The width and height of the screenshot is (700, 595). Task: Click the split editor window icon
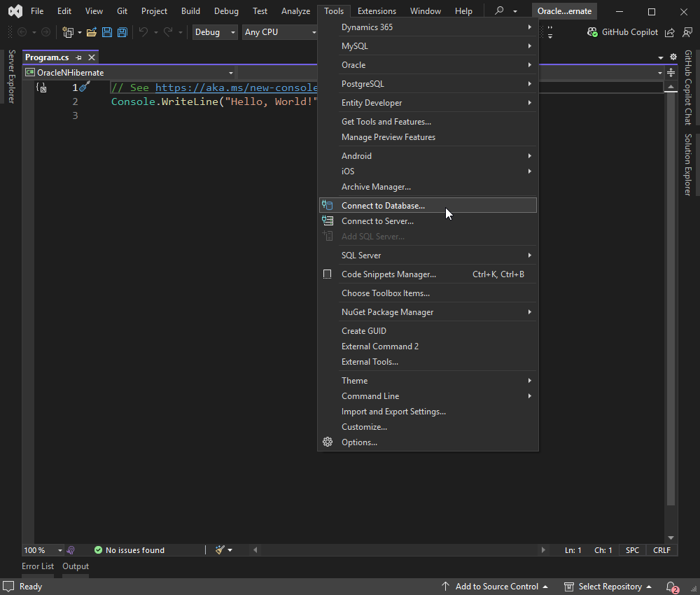(x=671, y=73)
